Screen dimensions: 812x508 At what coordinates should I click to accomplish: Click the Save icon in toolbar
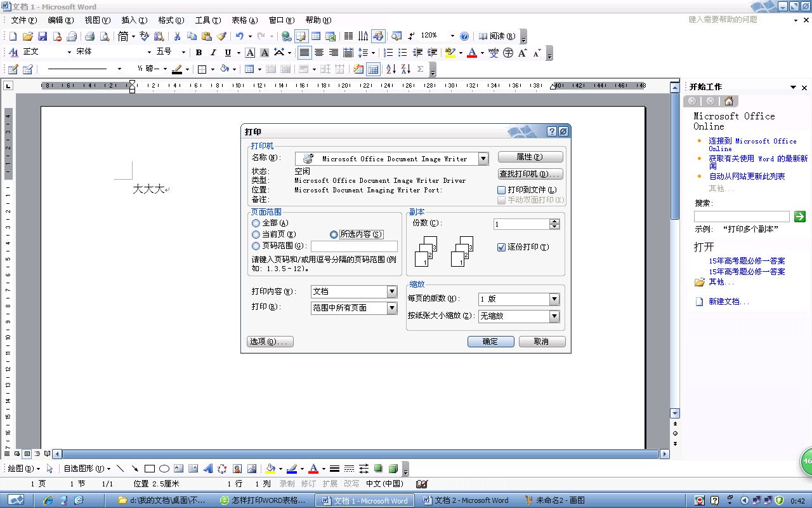[43, 36]
